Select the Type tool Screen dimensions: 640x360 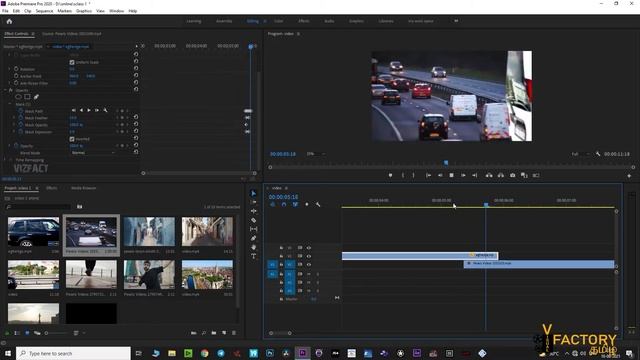pyautogui.click(x=253, y=256)
